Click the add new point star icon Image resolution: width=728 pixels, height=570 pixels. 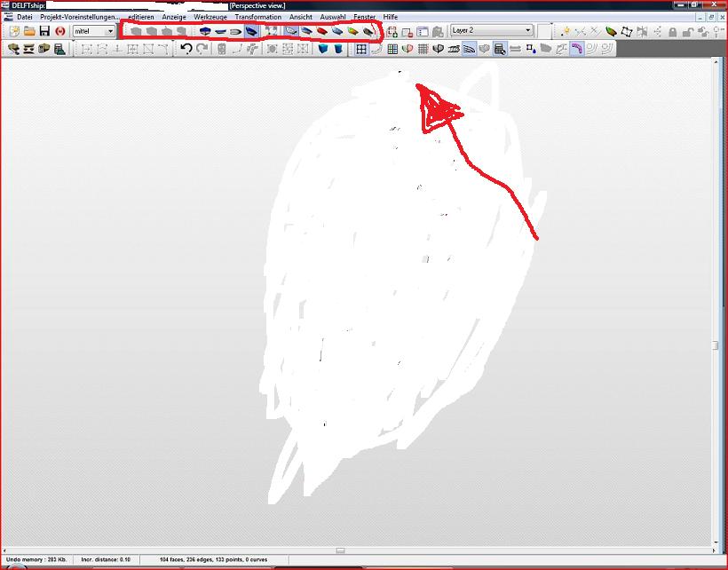coord(565,31)
